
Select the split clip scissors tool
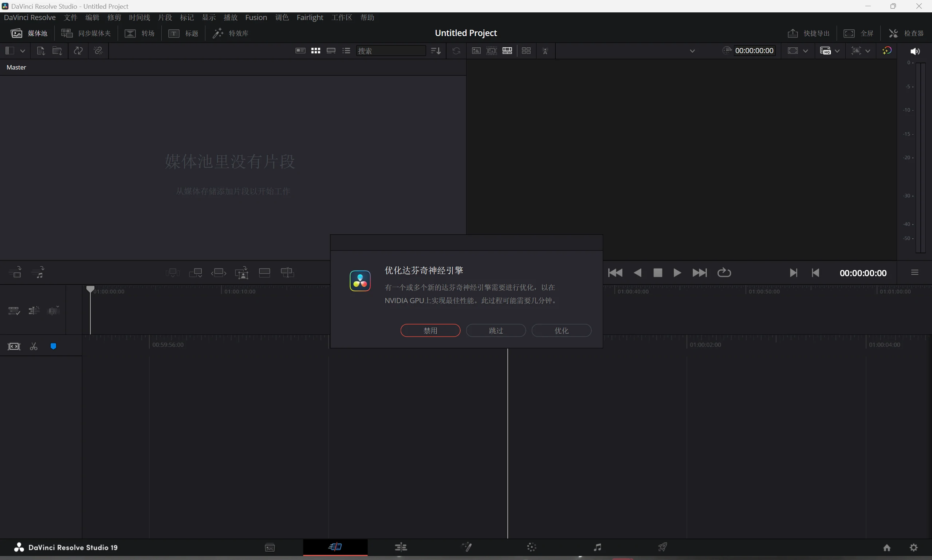pos(34,346)
